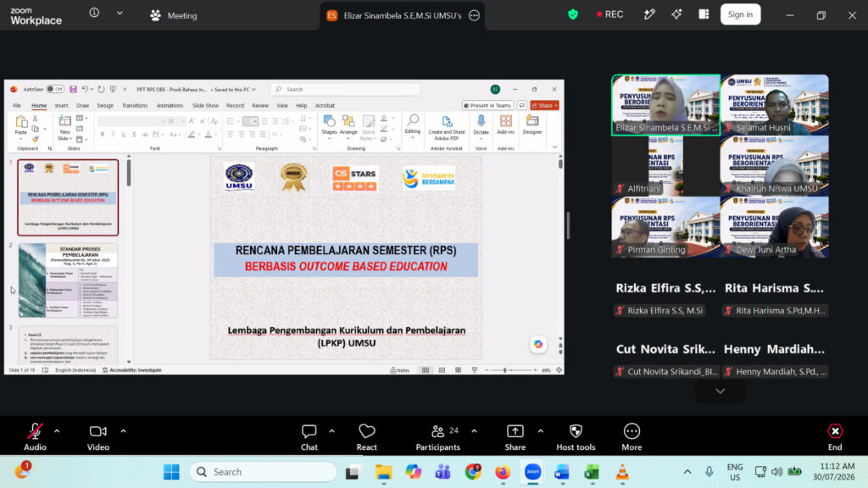Switch to the Transitions ribbon tab

(135, 105)
